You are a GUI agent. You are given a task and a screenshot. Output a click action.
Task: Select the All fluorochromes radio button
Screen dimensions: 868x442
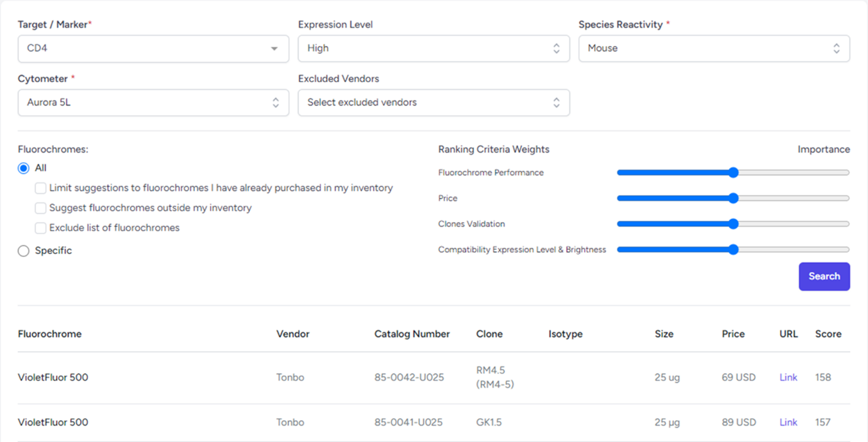pyautogui.click(x=23, y=168)
